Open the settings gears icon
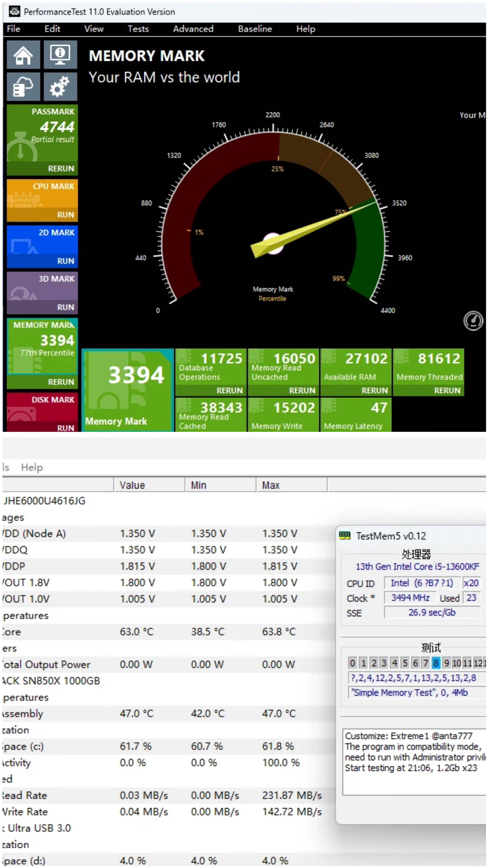The image size is (488, 868). click(60, 87)
